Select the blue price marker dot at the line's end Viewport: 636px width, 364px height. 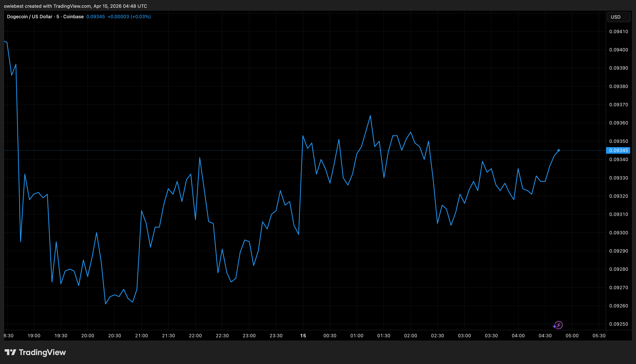click(558, 150)
